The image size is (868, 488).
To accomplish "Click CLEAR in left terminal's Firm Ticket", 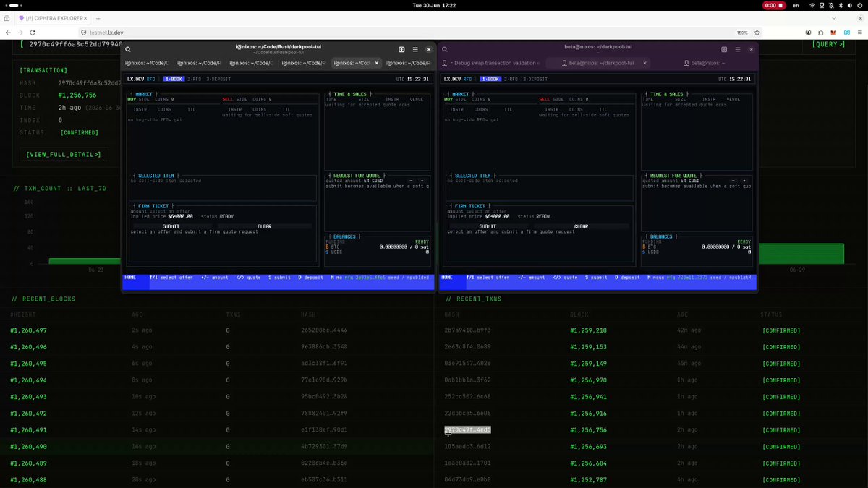I will coord(265,226).
